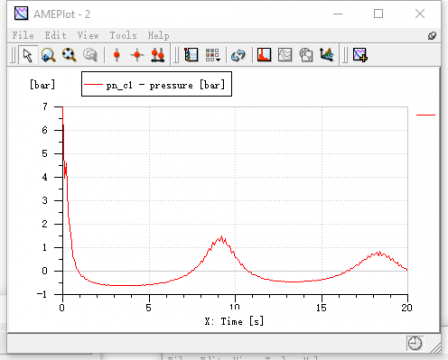Click the zoom-to-fit magnifier icon
Viewport: 448px width, 360px height.
(69, 55)
